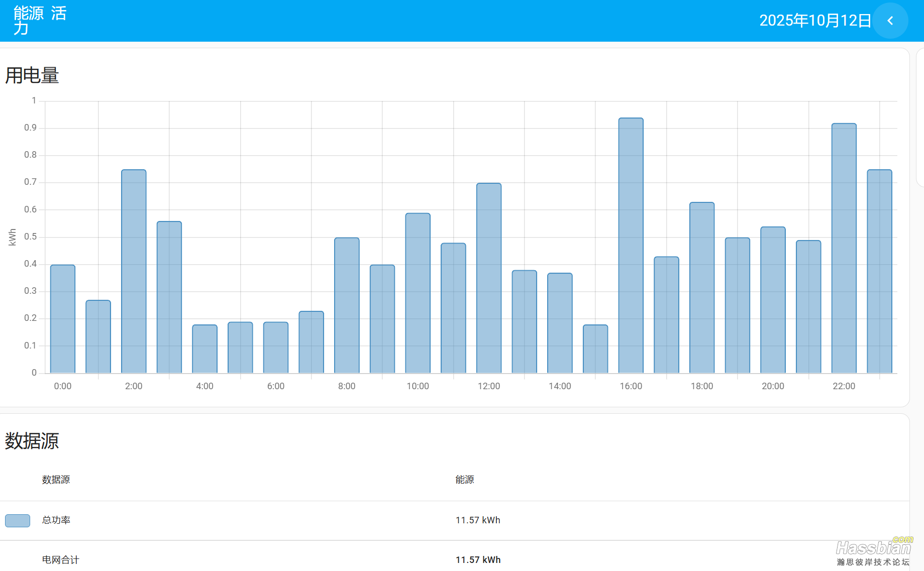
Task: Click the 11.57 kWh value for 总功率
Action: (x=478, y=520)
